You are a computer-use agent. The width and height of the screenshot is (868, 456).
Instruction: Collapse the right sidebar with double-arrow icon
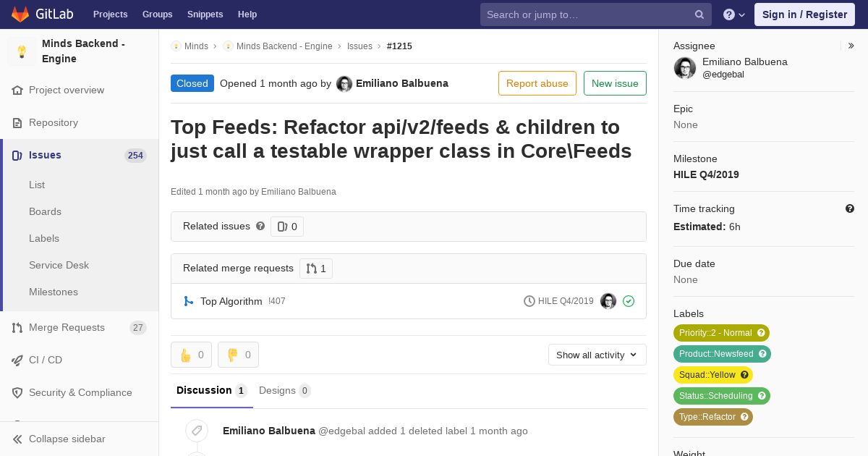(x=851, y=46)
